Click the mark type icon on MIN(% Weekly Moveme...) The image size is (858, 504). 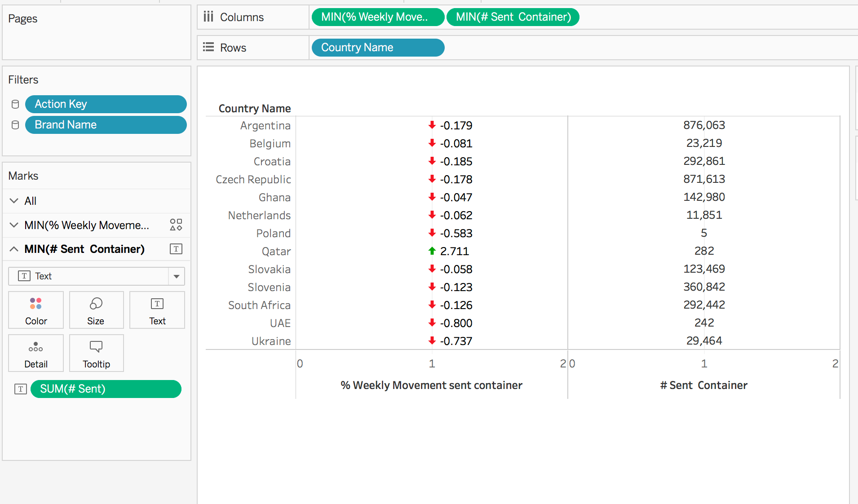(175, 225)
